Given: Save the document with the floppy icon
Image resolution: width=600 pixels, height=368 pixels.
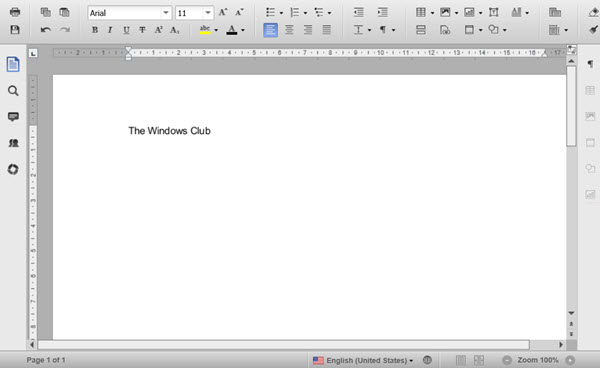Looking at the screenshot, I should [x=15, y=29].
